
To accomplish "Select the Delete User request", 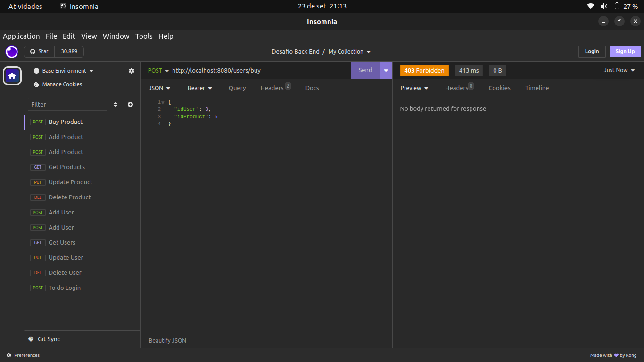I will pos(83,273).
